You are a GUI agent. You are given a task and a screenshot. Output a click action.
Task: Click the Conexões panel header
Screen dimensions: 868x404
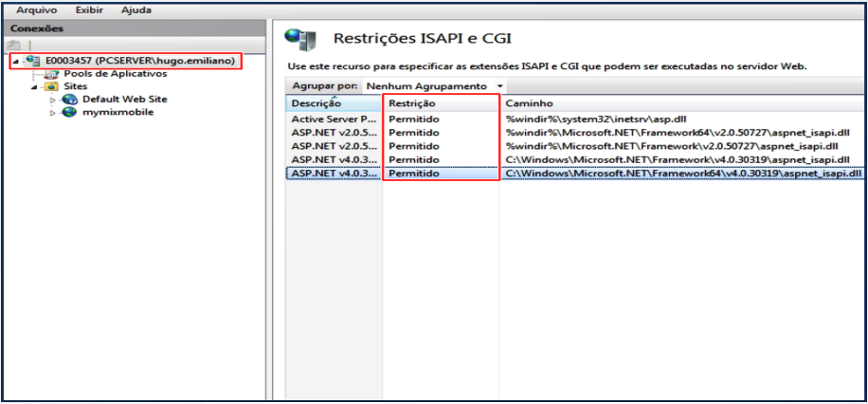point(133,28)
